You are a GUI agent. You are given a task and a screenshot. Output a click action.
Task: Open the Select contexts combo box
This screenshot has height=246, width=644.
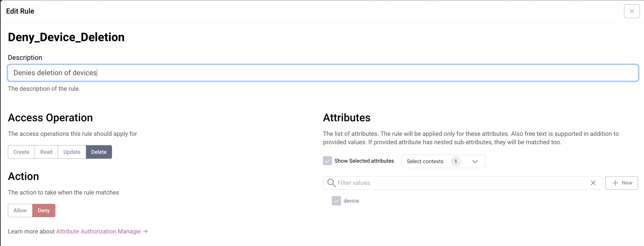click(x=443, y=161)
